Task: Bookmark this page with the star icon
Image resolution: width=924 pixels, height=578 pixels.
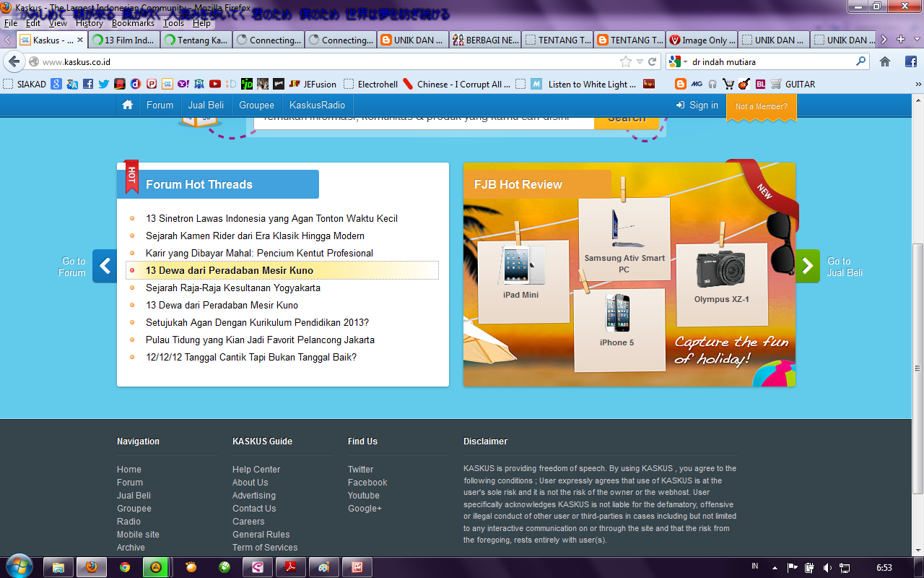Action: pyautogui.click(x=626, y=61)
